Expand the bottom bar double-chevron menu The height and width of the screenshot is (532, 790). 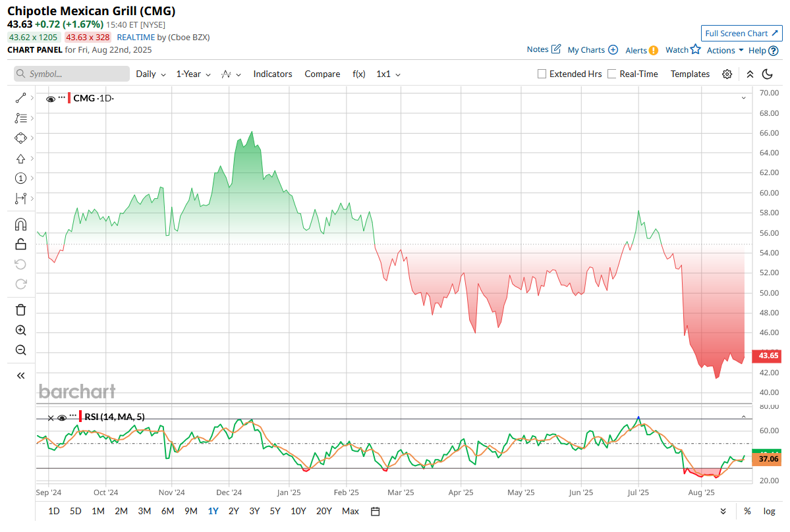(x=723, y=512)
